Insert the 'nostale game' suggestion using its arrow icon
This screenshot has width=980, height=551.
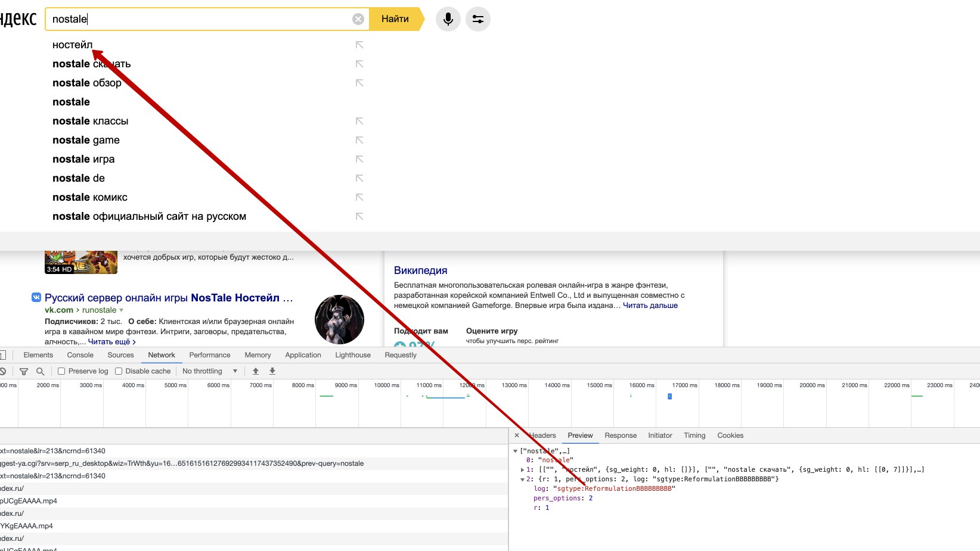point(359,140)
